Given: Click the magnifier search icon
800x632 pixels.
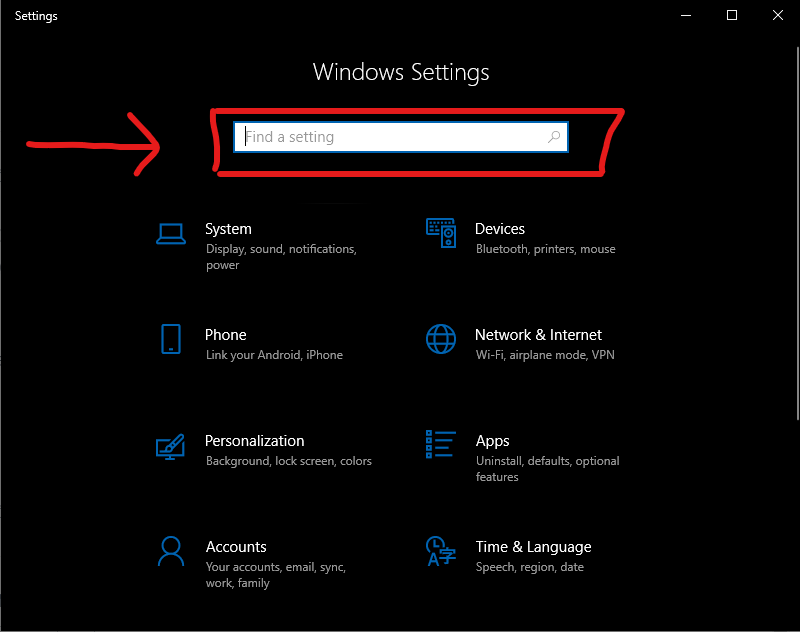Looking at the screenshot, I should pos(554,137).
